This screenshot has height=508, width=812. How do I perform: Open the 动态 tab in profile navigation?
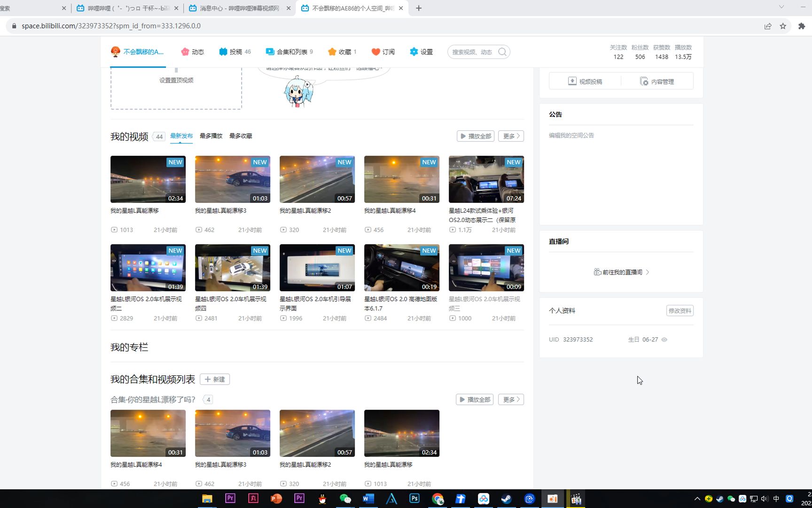point(193,52)
